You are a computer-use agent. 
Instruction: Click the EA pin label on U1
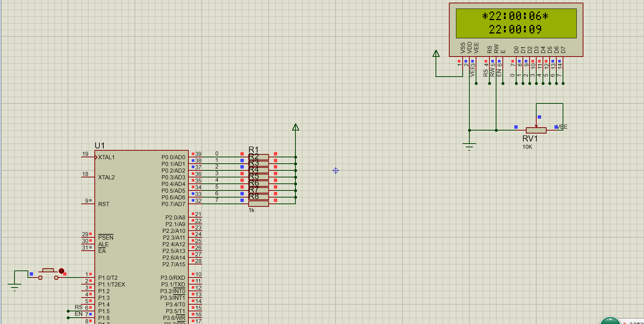coord(102,251)
